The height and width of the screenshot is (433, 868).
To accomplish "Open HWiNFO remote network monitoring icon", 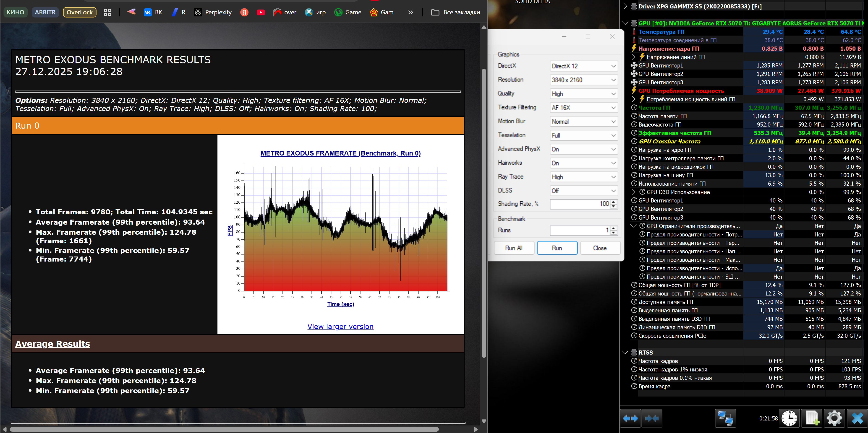I will pyautogui.click(x=725, y=418).
